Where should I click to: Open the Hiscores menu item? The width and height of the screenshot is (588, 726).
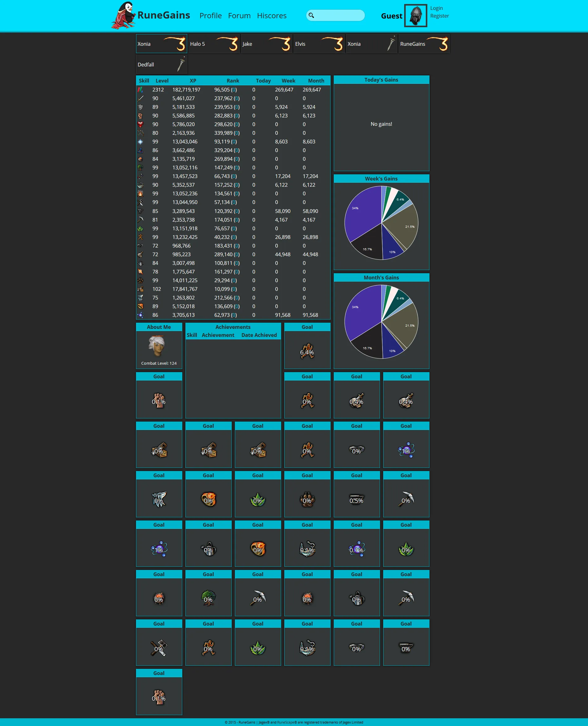click(x=271, y=15)
